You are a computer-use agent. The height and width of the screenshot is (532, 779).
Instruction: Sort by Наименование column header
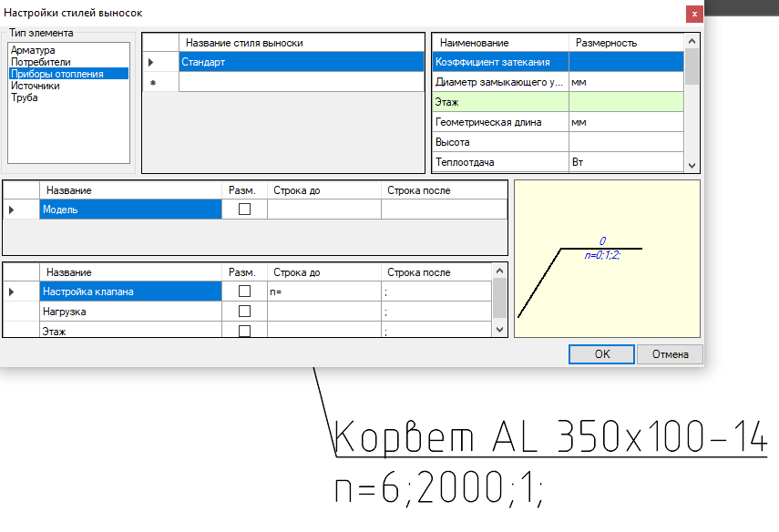pos(500,43)
